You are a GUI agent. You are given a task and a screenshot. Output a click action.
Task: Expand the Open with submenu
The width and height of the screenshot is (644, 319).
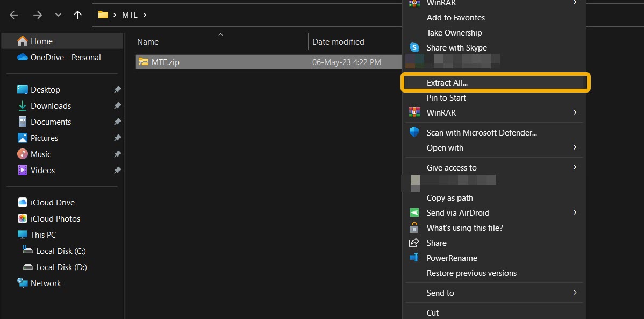click(444, 147)
